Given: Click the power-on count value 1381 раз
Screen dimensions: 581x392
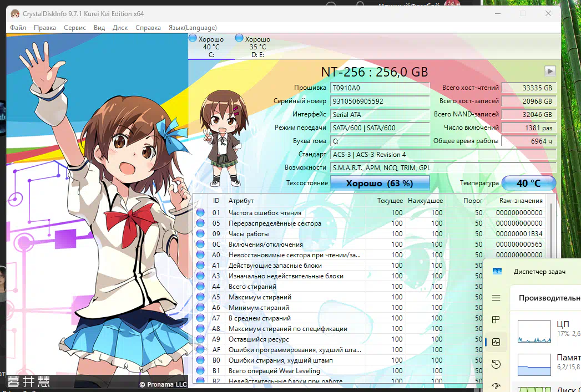Looking at the screenshot, I should (x=529, y=128).
